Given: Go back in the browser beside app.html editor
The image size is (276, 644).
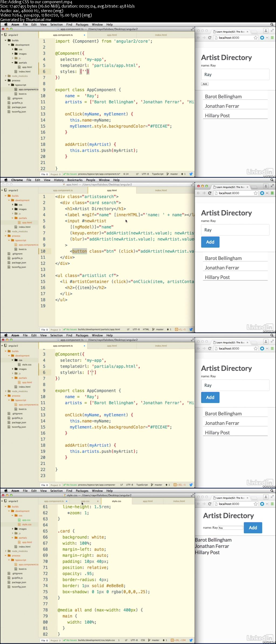Looking at the screenshot, I should coord(198,193).
